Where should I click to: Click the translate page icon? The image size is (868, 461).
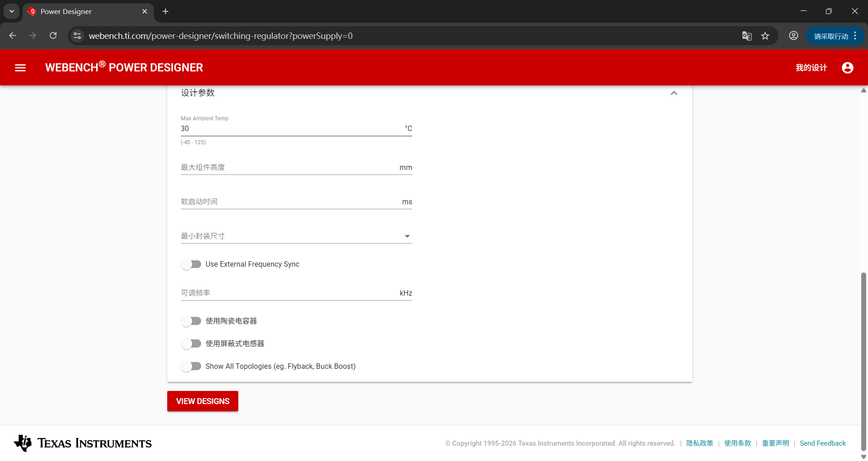tap(747, 36)
